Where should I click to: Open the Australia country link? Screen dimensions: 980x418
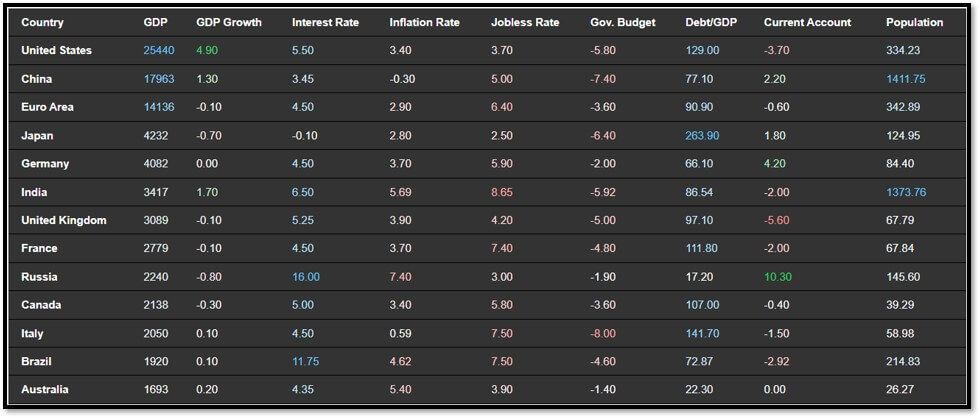[x=45, y=390]
